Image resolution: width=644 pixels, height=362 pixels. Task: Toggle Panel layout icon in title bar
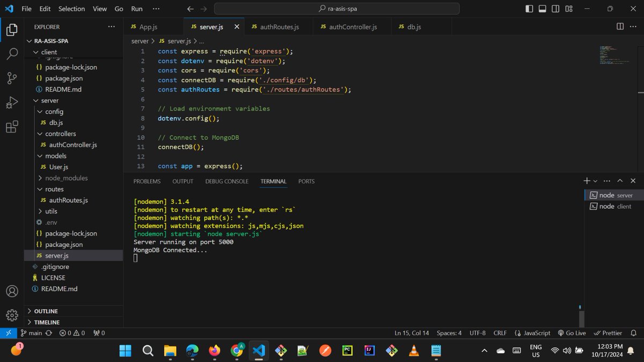pyautogui.click(x=543, y=9)
